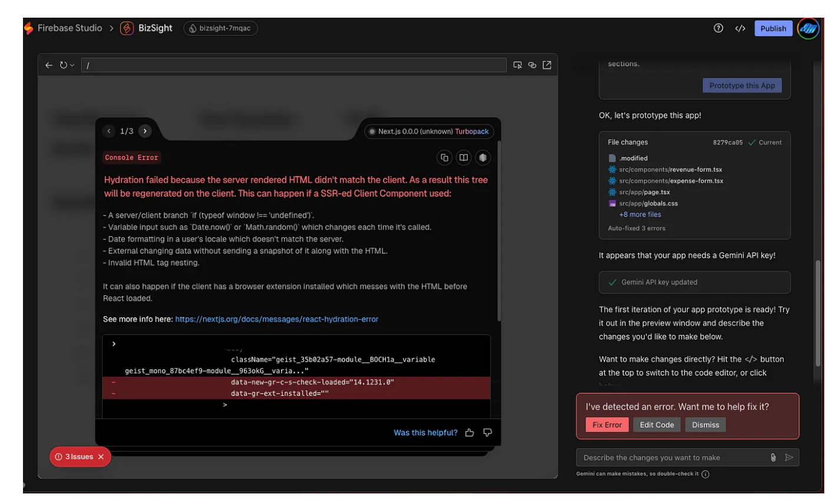Copy the preview link icon
The height and width of the screenshot is (504, 839).
click(532, 65)
